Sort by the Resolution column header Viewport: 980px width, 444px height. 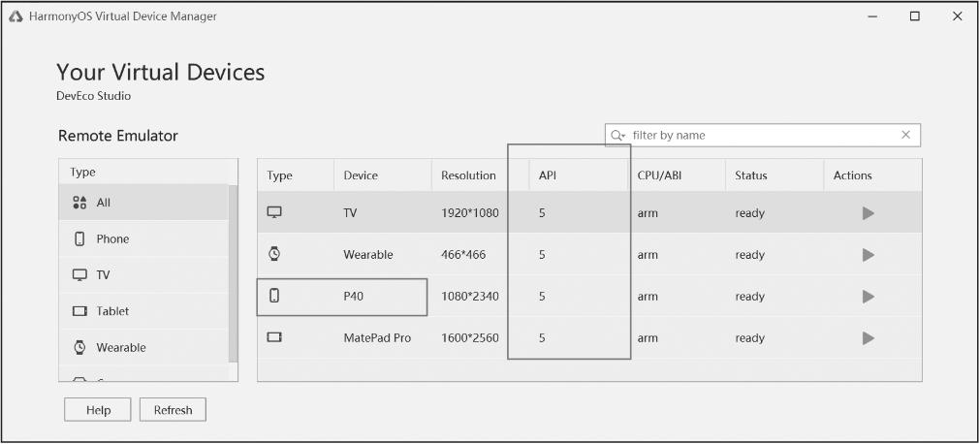[x=468, y=175]
